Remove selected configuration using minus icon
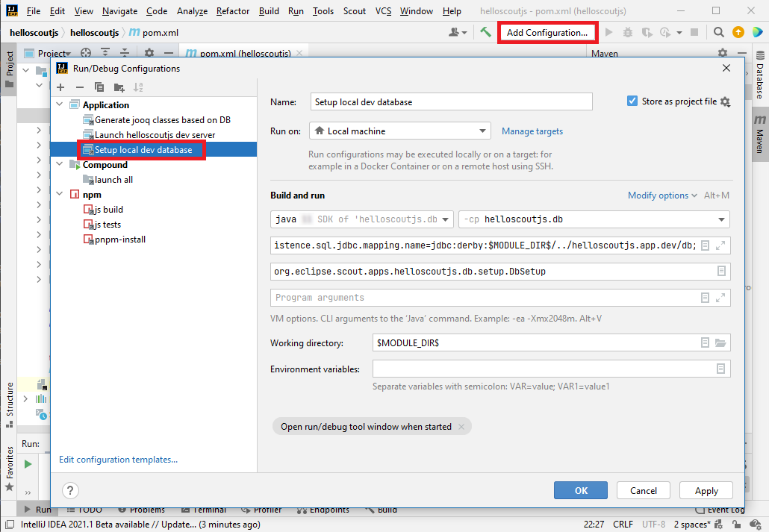Image resolution: width=769 pixels, height=532 pixels. [79, 87]
